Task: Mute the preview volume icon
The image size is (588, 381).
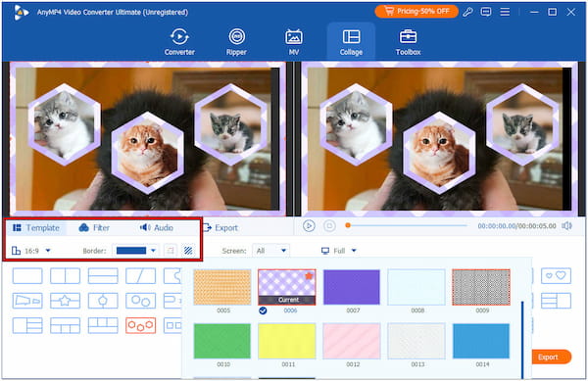Action: coord(567,226)
